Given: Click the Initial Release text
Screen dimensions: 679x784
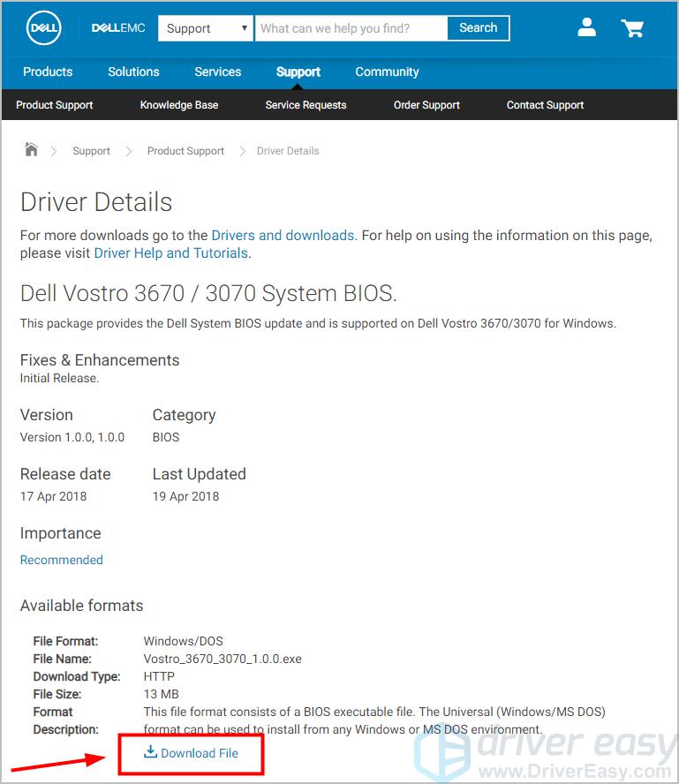Looking at the screenshot, I should (x=59, y=378).
